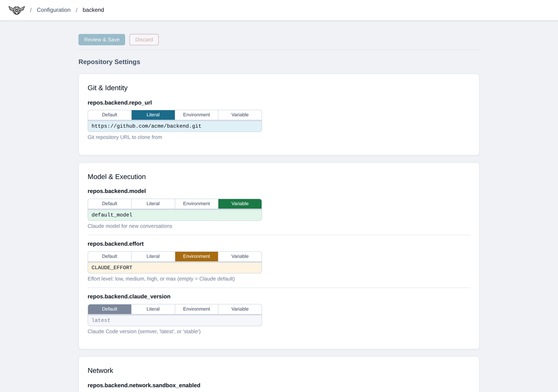Select Default mode for repos.backend.effort
This screenshot has width=558, height=392.
point(109,256)
